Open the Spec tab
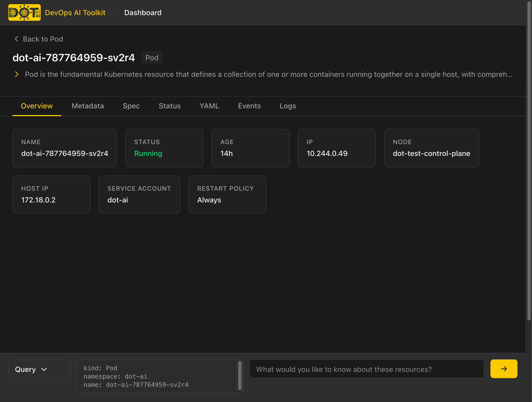532x402 pixels. point(131,106)
